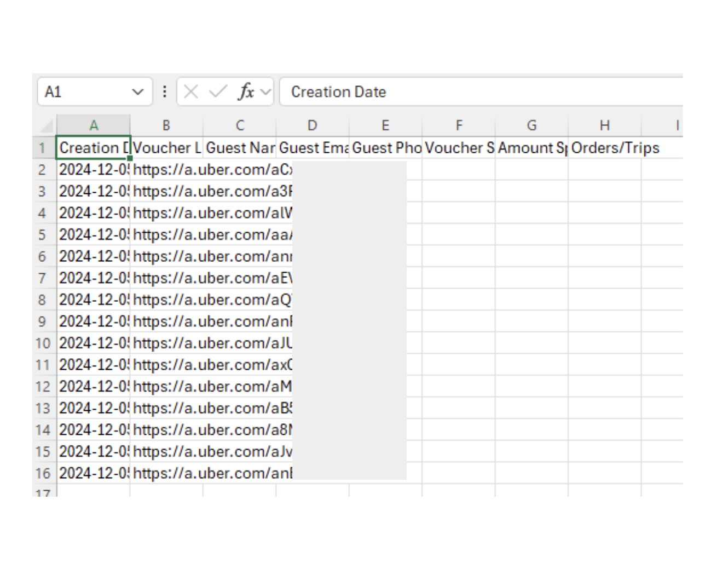
Task: Click cell A1 Creation Date
Action: (94, 148)
